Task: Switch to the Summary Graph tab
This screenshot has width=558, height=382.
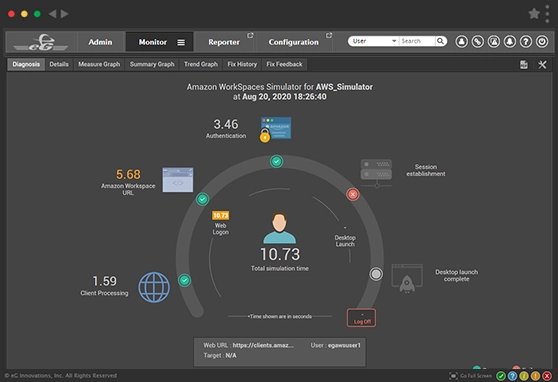Action: (152, 64)
